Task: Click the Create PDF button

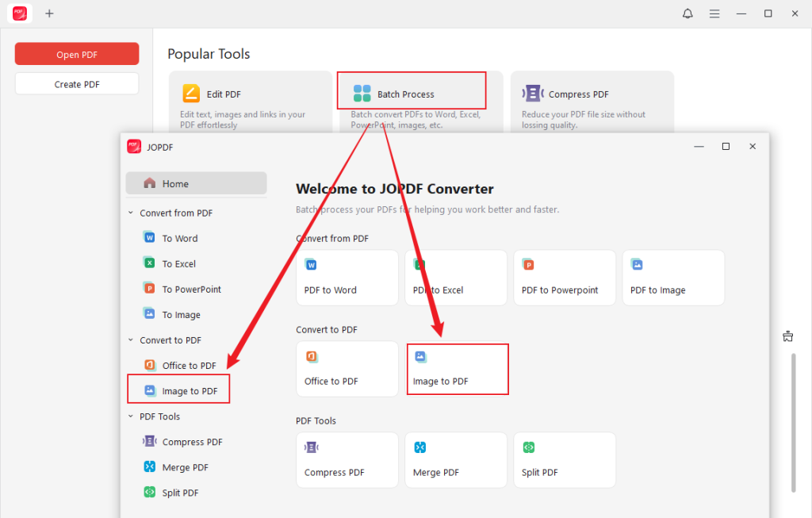Action: point(76,82)
